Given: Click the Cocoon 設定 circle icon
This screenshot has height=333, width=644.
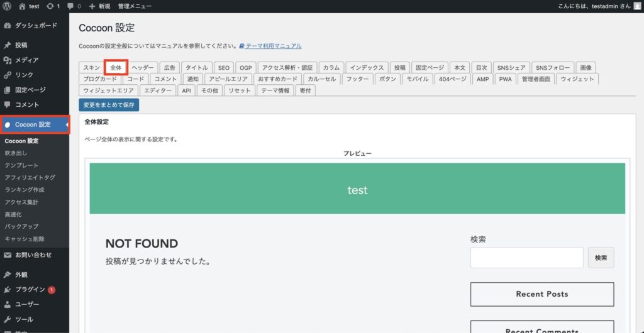Looking at the screenshot, I should click(8, 124).
